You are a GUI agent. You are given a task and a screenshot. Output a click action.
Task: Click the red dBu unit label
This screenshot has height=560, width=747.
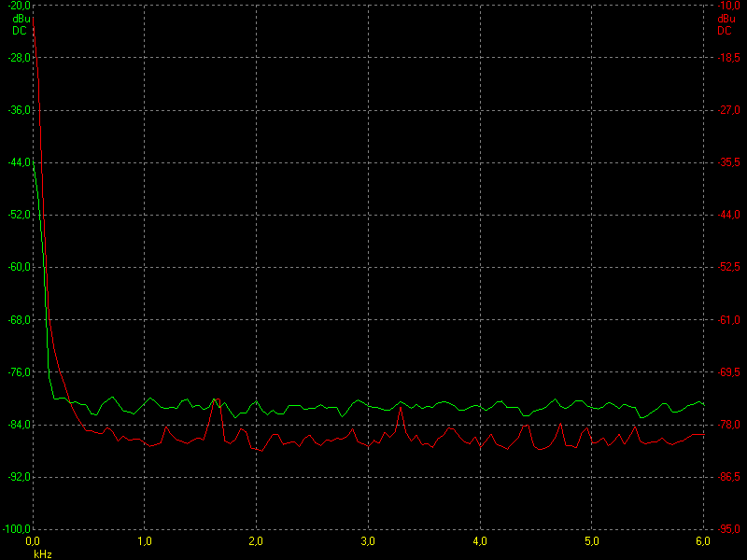(x=726, y=20)
